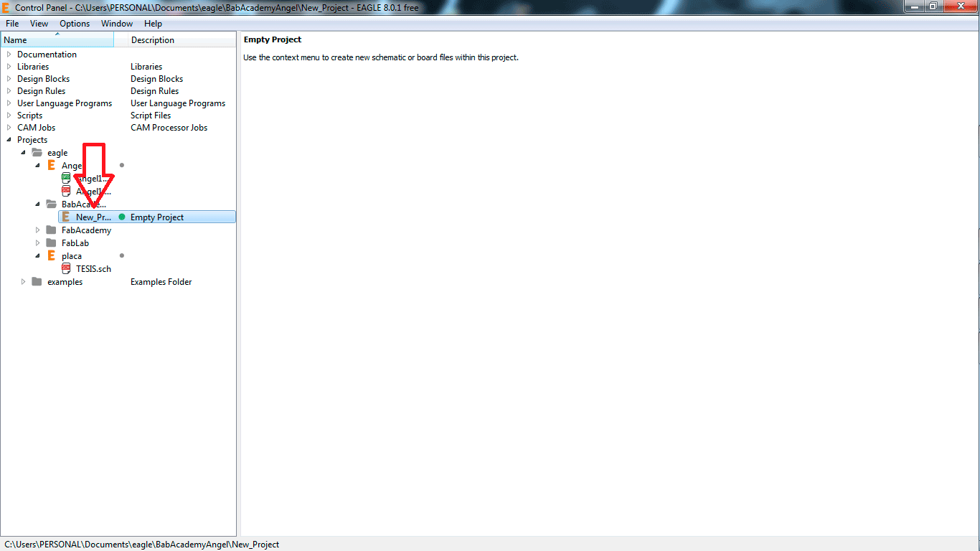
Task: Open the File menu
Action: pos(12,24)
